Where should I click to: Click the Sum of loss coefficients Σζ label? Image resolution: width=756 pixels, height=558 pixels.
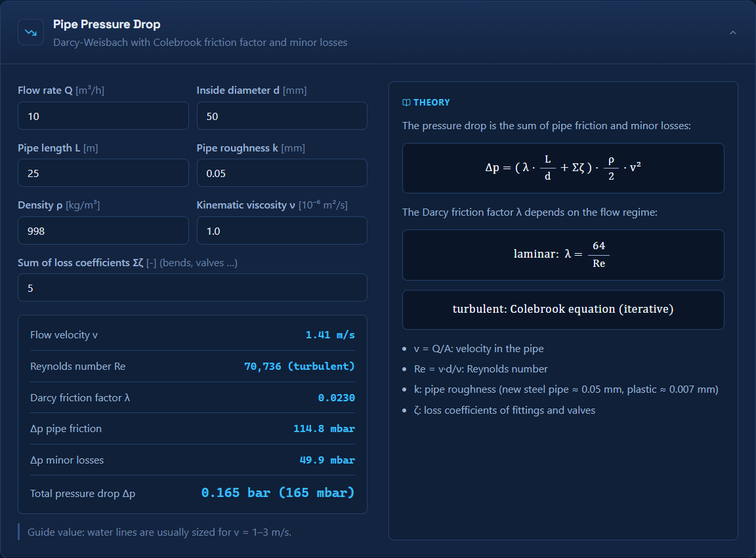click(128, 263)
